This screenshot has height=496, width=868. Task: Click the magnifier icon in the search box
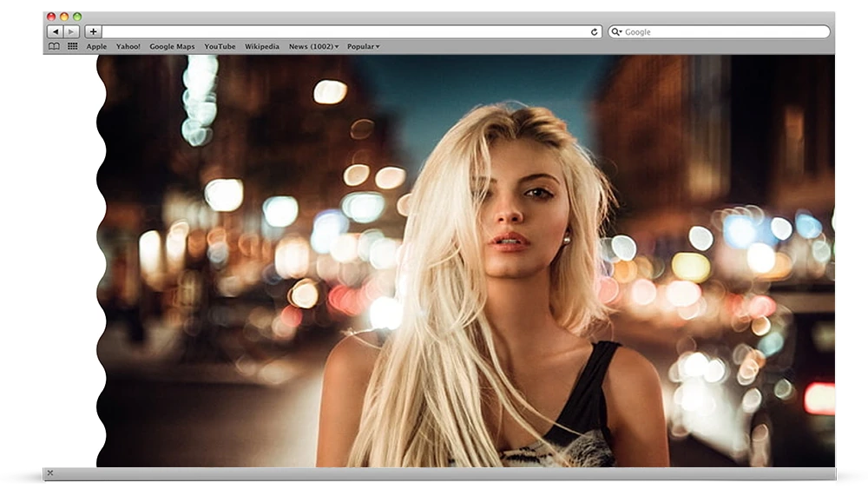click(616, 32)
